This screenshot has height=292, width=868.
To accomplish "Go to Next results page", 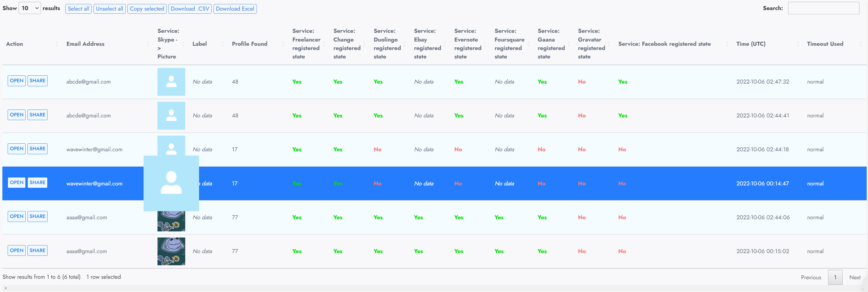I will click(855, 277).
